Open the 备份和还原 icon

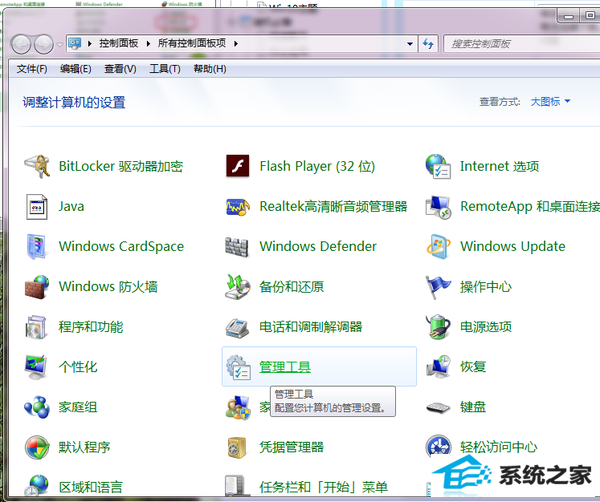click(238, 287)
